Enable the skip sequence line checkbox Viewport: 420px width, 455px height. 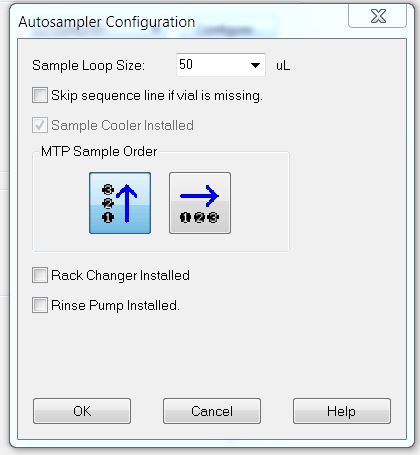[x=40, y=95]
